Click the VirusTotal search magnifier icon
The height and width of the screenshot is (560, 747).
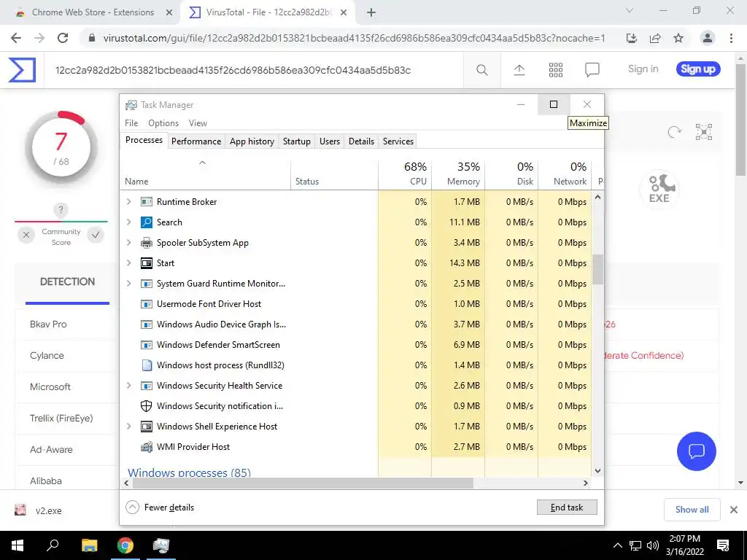coord(481,70)
